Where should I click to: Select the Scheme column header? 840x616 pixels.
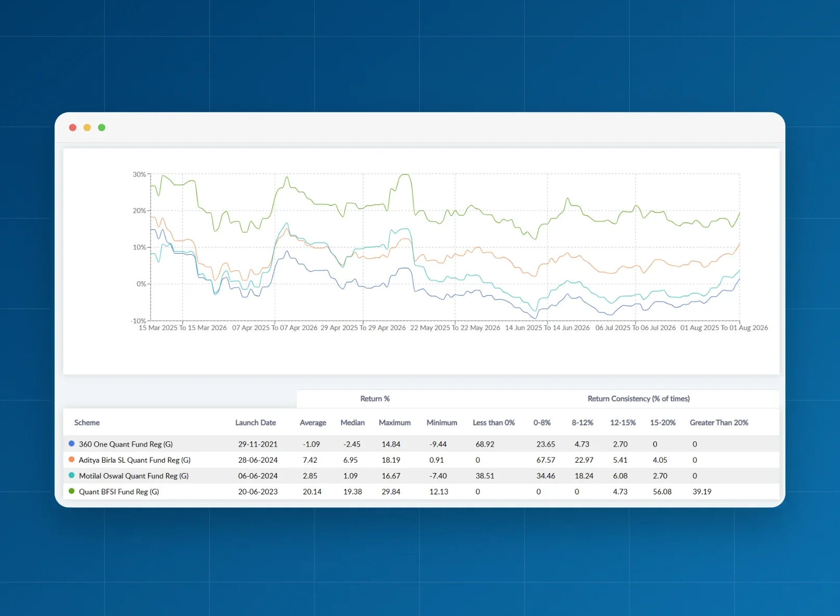pos(87,423)
